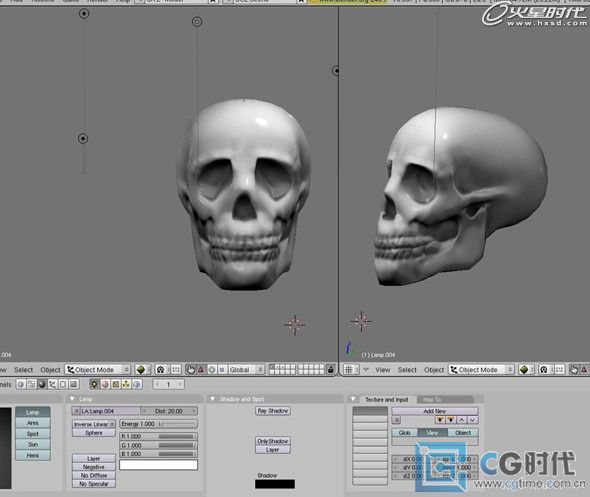This screenshot has width=590, height=497.
Task: Collapse the Lamp panel triangle
Action: [x=72, y=399]
